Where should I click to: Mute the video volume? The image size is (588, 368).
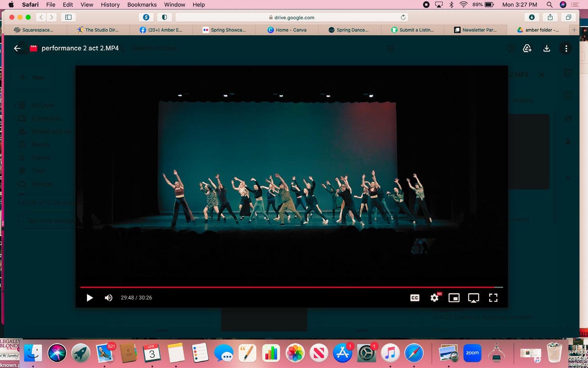pos(109,298)
